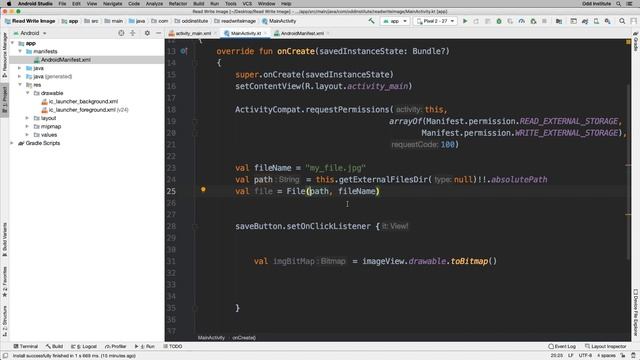Viewport: 640px width, 360px height.
Task: Open the app run configuration dropdown
Action: pos(395,21)
